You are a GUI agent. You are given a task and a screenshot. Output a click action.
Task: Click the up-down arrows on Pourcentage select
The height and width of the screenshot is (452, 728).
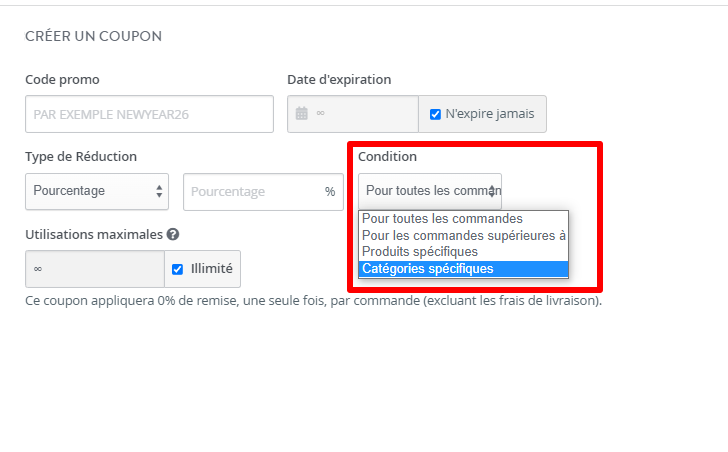(159, 191)
